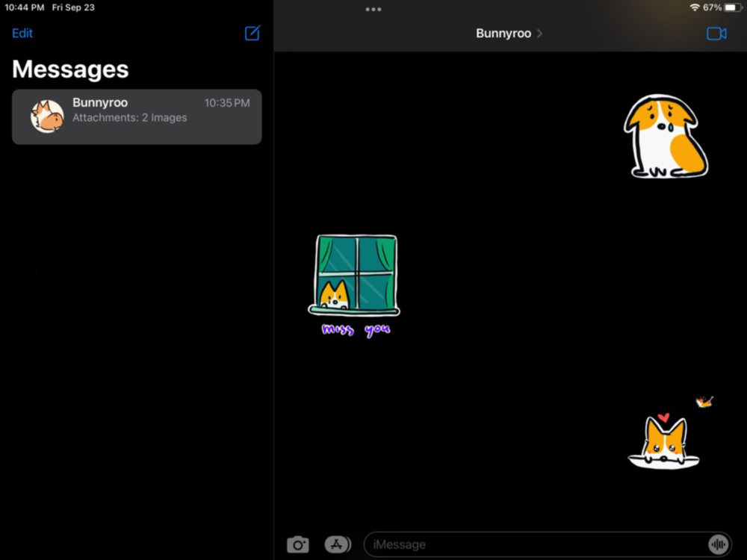This screenshot has height=560, width=747.
Task: Tap the 10:35 PM timestamp
Action: [227, 103]
